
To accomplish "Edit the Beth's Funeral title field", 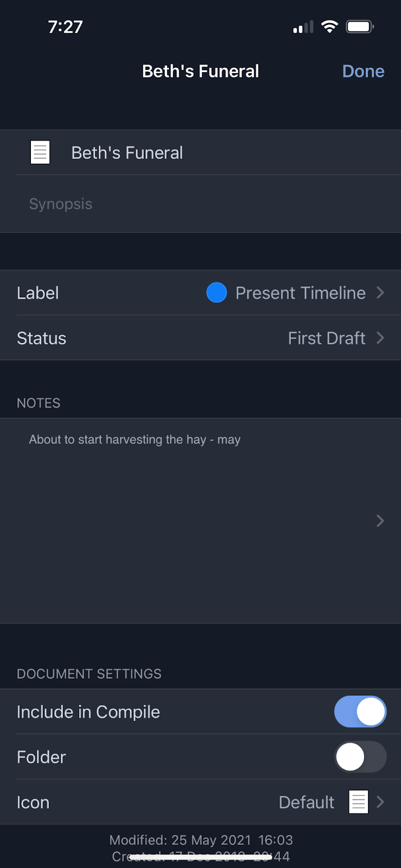I will coord(127,153).
